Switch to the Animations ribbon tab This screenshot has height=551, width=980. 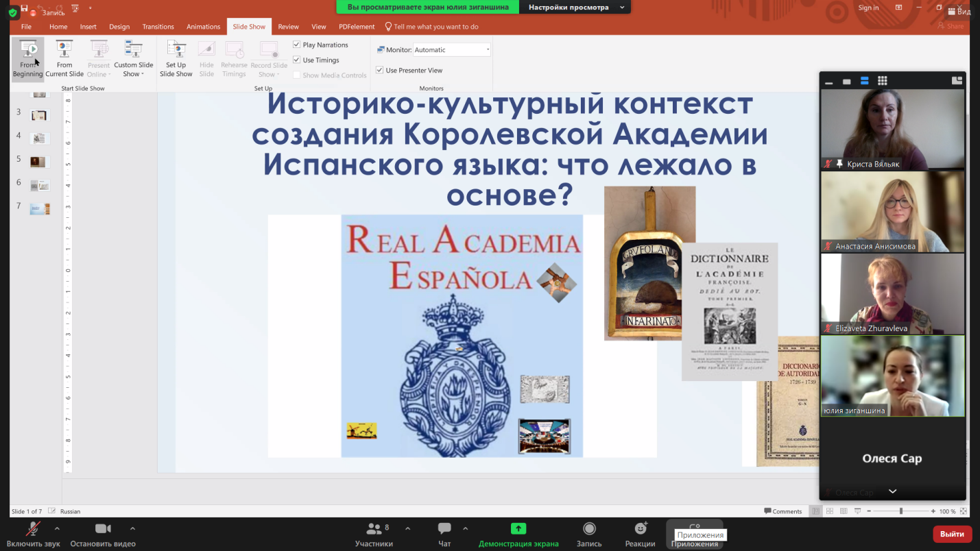204,27
